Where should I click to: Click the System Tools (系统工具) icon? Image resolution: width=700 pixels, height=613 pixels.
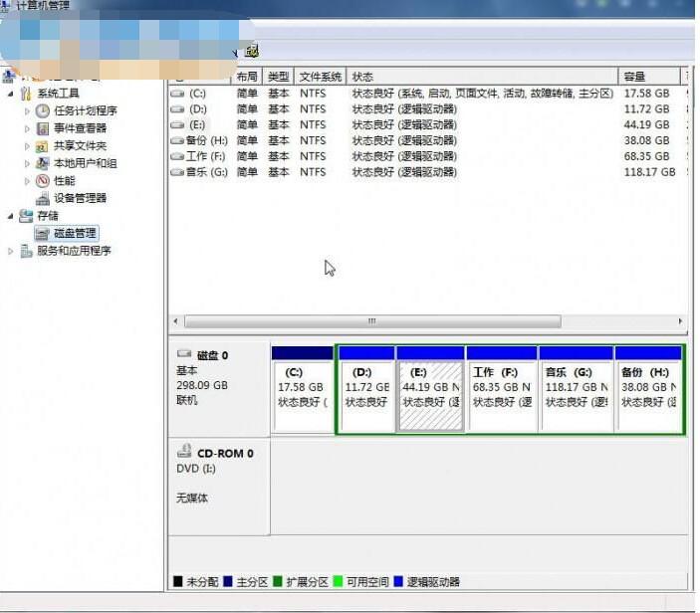point(26,94)
